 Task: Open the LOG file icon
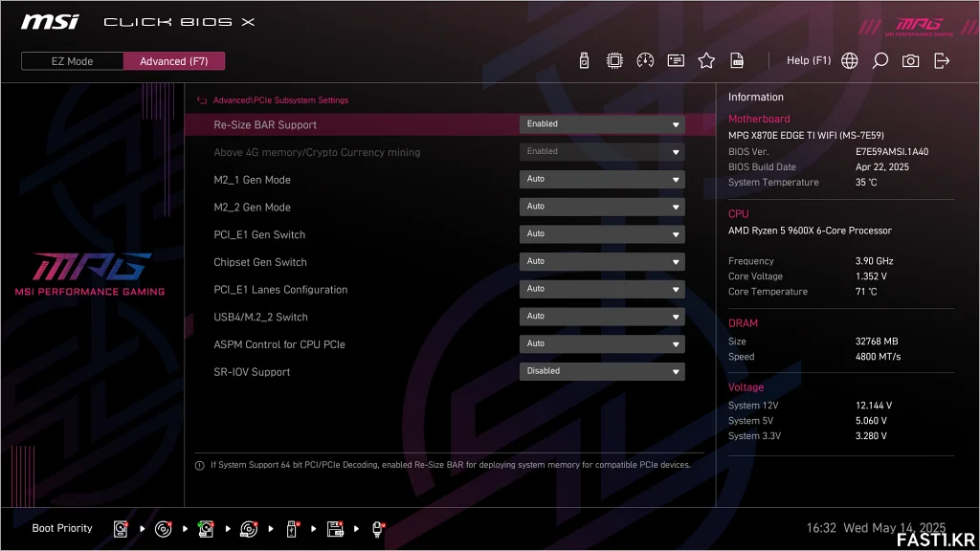pyautogui.click(x=737, y=60)
